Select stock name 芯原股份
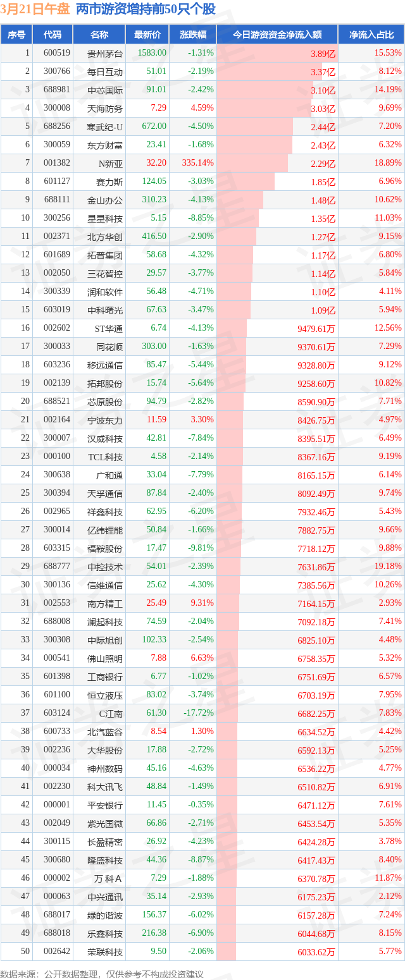The image size is (405, 980). coord(105,402)
